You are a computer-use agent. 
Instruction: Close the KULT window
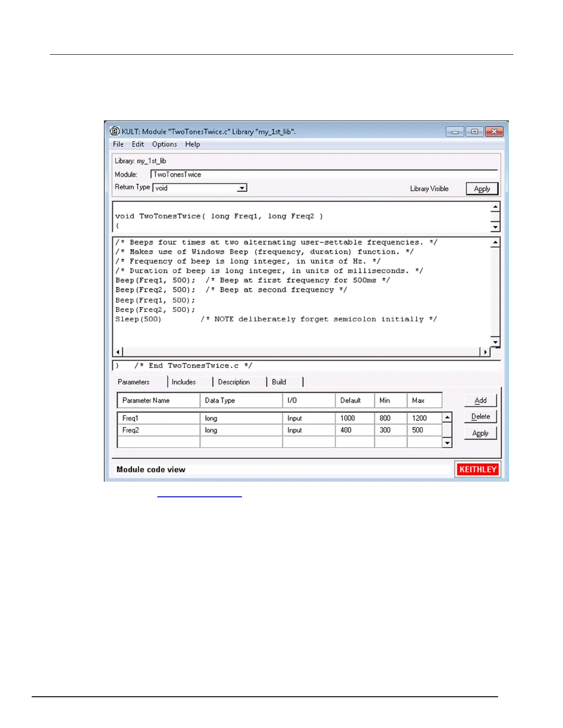coord(494,132)
